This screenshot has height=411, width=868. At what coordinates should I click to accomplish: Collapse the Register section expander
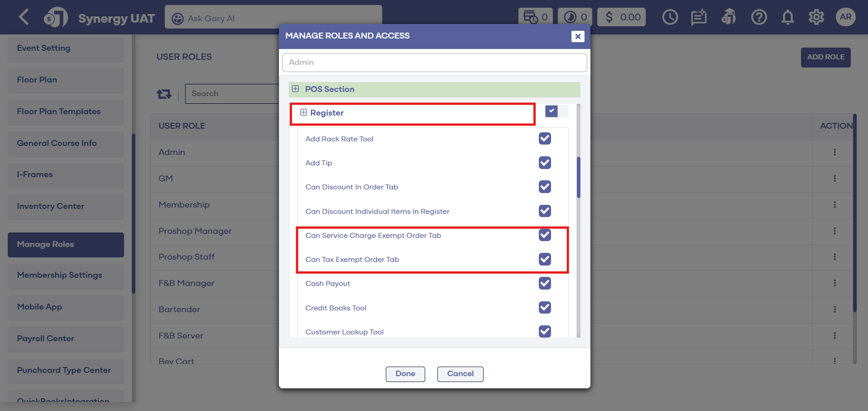(x=303, y=112)
